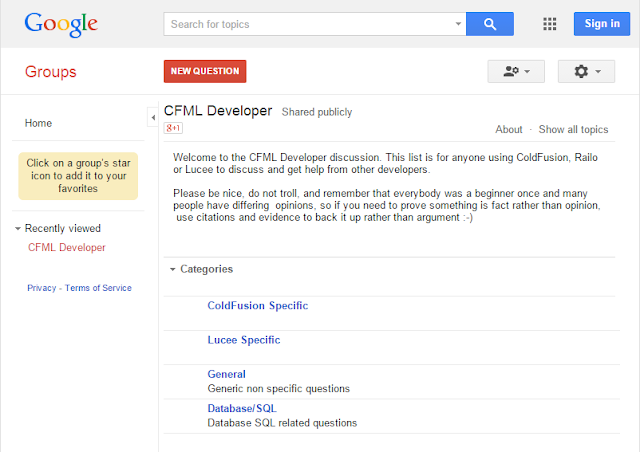Open the Google apps grid
640x452 pixels.
[x=549, y=24]
